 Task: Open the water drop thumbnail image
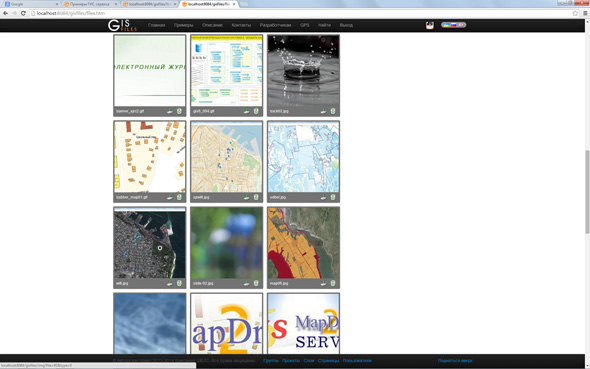pyautogui.click(x=303, y=71)
